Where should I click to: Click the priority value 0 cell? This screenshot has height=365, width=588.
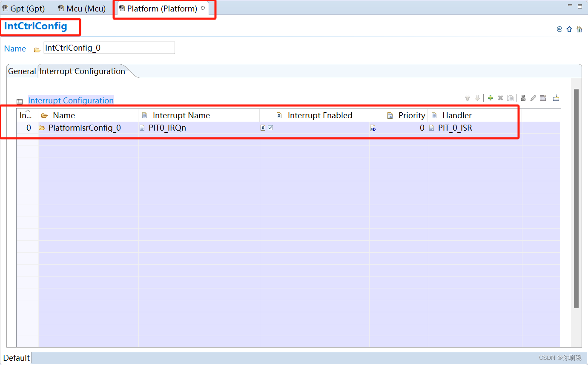click(x=399, y=128)
